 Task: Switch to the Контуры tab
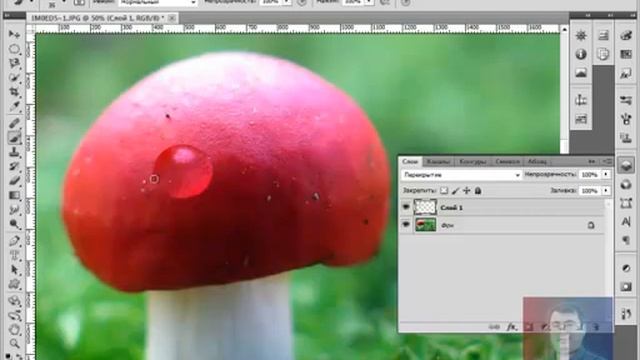point(473,162)
